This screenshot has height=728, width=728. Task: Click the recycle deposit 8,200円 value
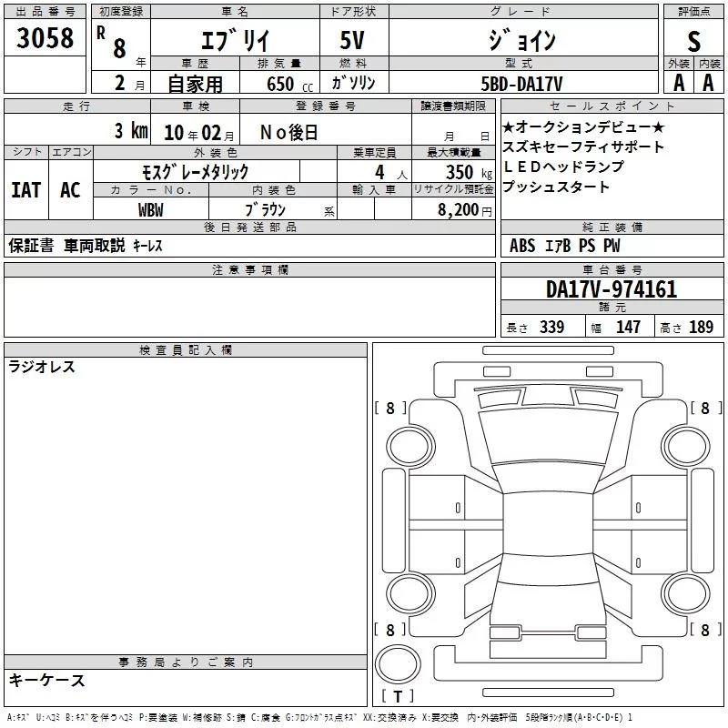pyautogui.click(x=463, y=209)
